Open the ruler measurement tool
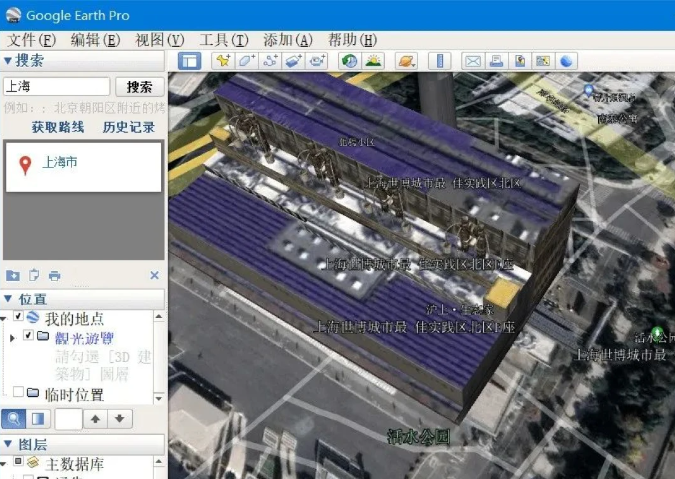The height and width of the screenshot is (479, 675). click(440, 61)
